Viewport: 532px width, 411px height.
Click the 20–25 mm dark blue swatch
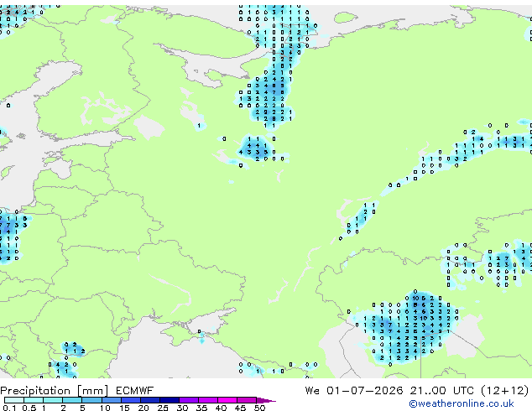pyautogui.click(x=150, y=400)
